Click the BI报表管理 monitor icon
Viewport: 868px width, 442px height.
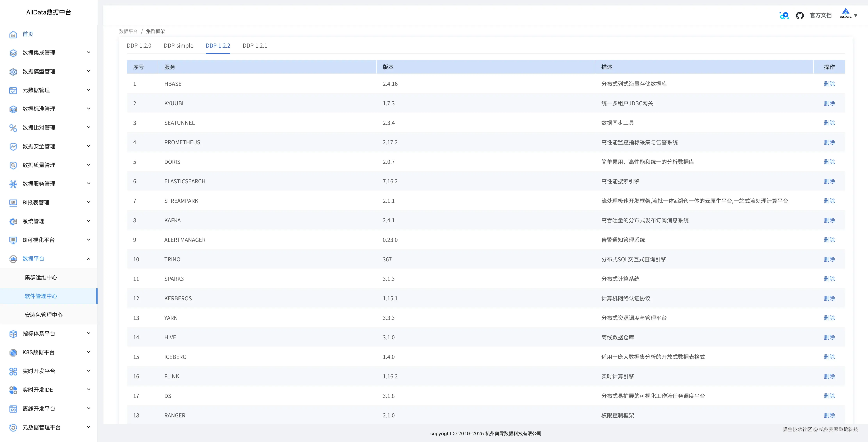13,202
